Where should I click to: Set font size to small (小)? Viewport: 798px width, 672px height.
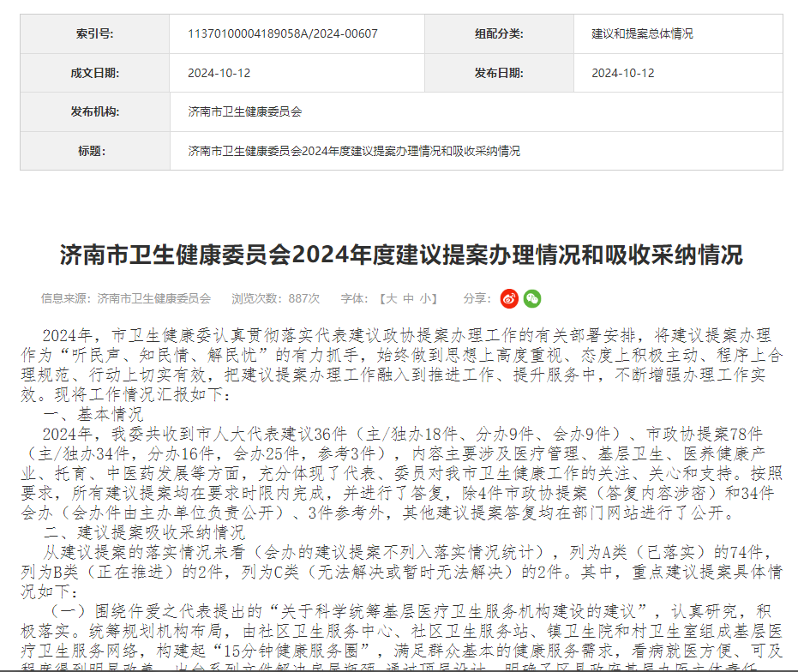[x=425, y=298]
